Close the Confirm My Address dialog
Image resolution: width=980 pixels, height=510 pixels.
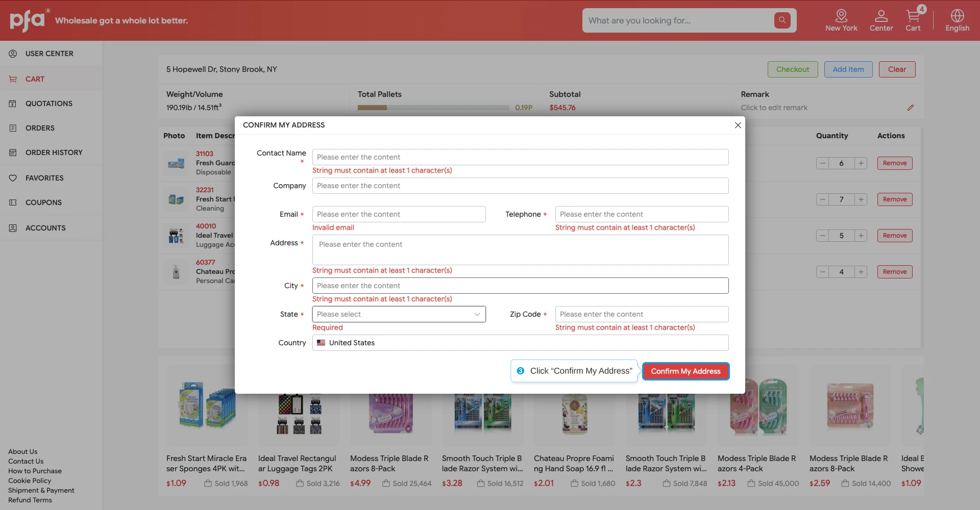pyautogui.click(x=738, y=125)
